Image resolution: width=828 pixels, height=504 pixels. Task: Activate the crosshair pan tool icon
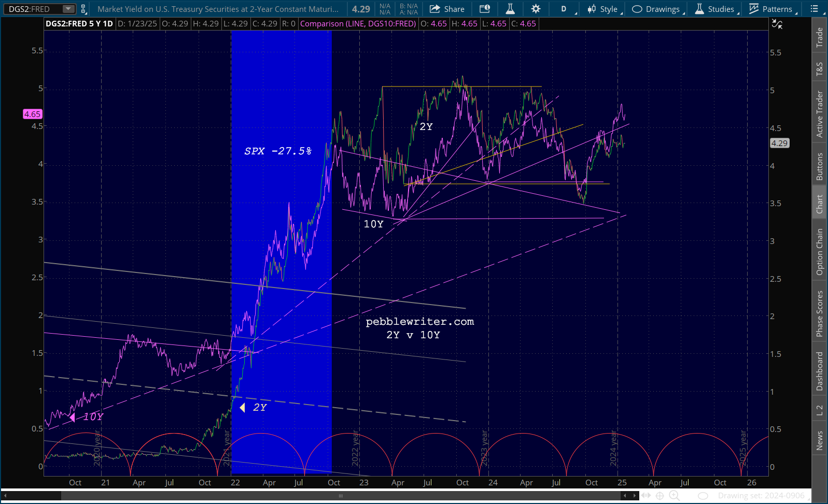pyautogui.click(x=659, y=496)
